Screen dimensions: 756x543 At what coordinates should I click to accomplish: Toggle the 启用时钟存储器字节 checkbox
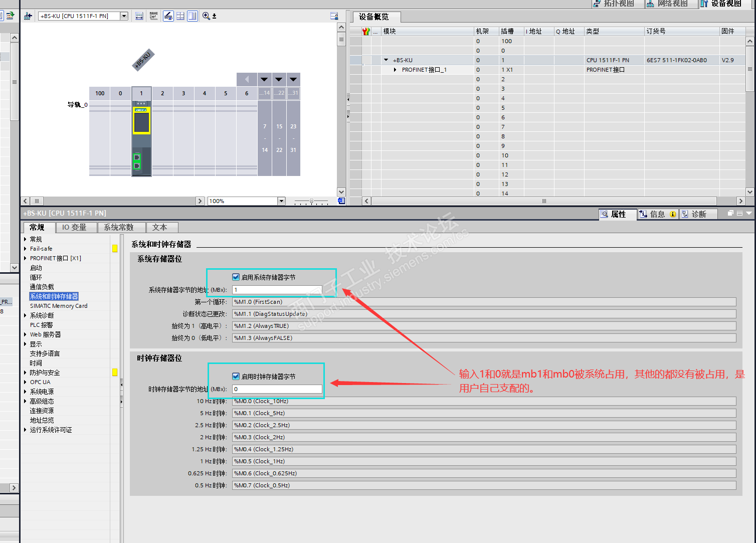(x=236, y=376)
